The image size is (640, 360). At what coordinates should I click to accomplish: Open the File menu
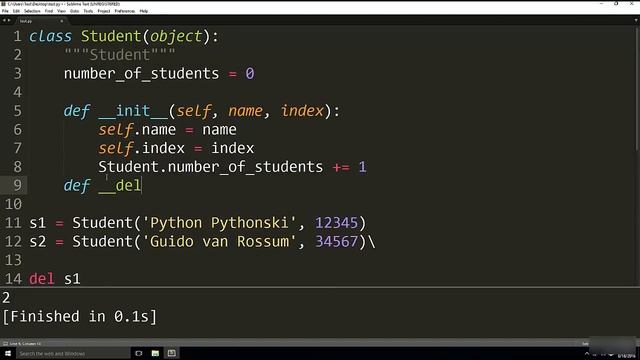[x=5, y=11]
